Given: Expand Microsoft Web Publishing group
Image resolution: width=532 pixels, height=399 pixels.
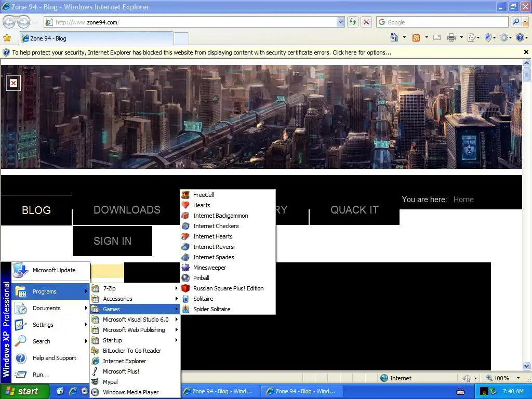Looking at the screenshot, I should pos(135,330).
